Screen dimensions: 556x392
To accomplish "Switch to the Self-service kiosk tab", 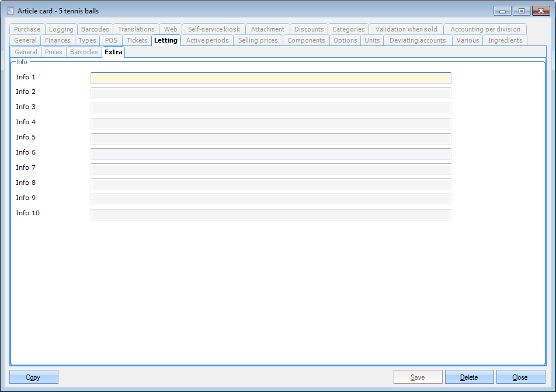I will (x=214, y=29).
